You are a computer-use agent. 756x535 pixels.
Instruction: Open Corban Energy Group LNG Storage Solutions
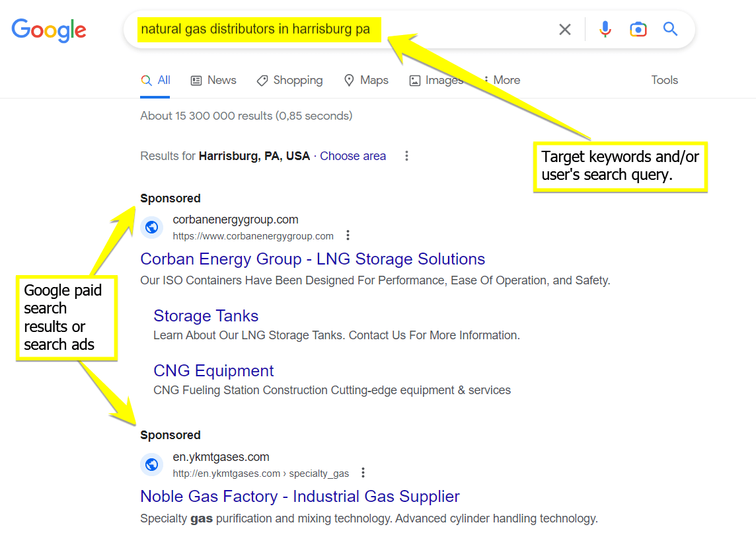313,259
